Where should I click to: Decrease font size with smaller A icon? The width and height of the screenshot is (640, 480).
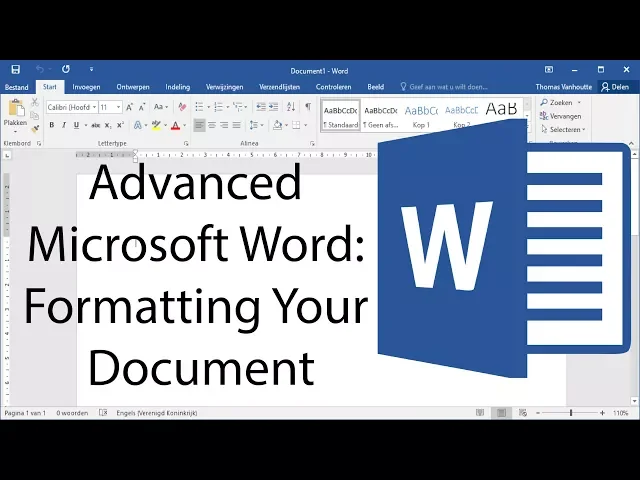(x=142, y=107)
